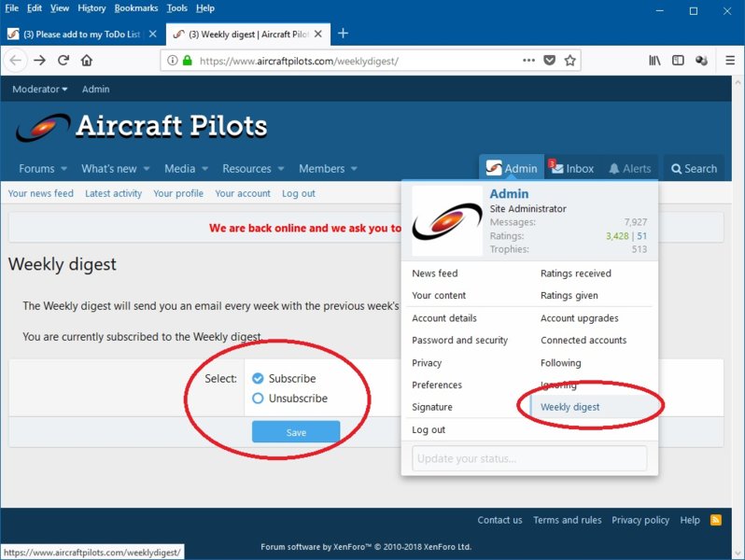Expand the Media menu arrow
The width and height of the screenshot is (745, 560).
click(x=204, y=169)
